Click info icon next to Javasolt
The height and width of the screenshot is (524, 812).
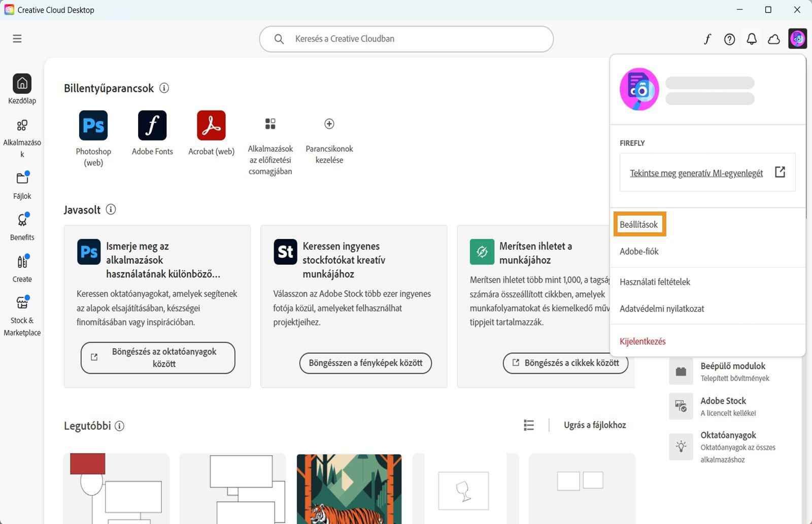click(111, 209)
